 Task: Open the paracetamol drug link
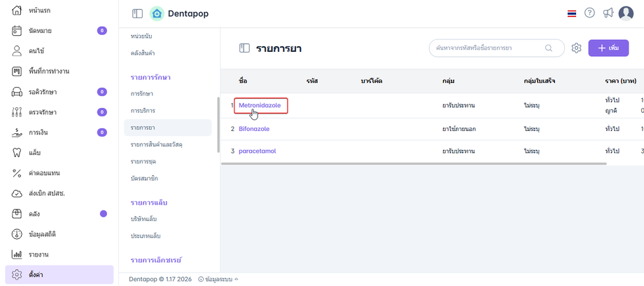pos(257,151)
